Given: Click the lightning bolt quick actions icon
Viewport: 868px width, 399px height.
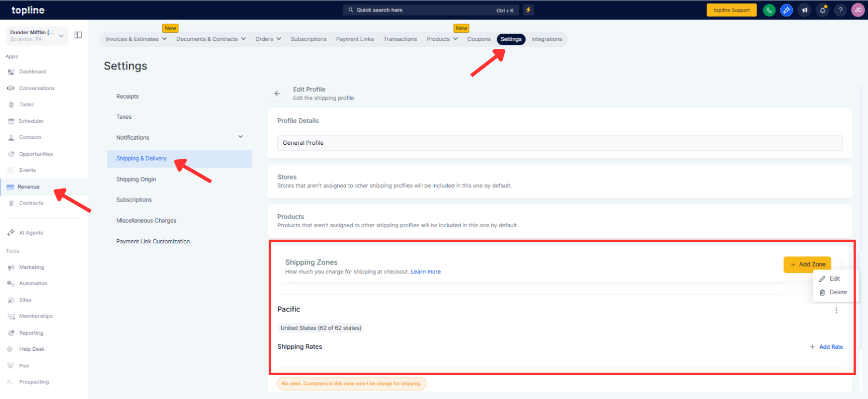Looking at the screenshot, I should click(528, 10).
